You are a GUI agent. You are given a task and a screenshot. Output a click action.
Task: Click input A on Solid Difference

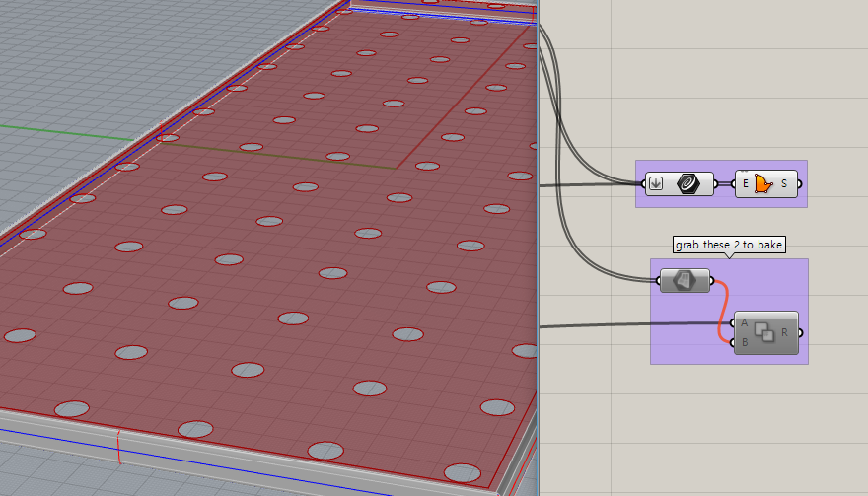coord(745,323)
